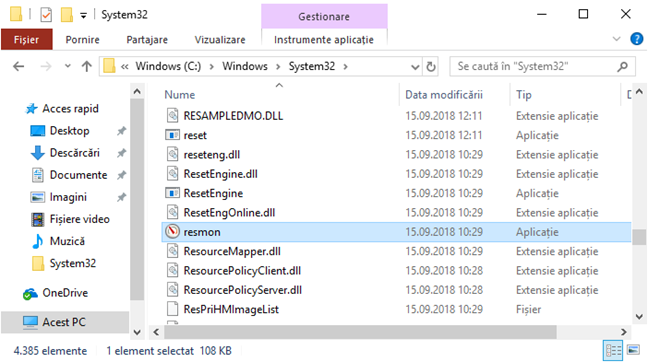The image size is (648, 362).
Task: Click the Properties checkmark icon in title bar
Action: tap(46, 15)
